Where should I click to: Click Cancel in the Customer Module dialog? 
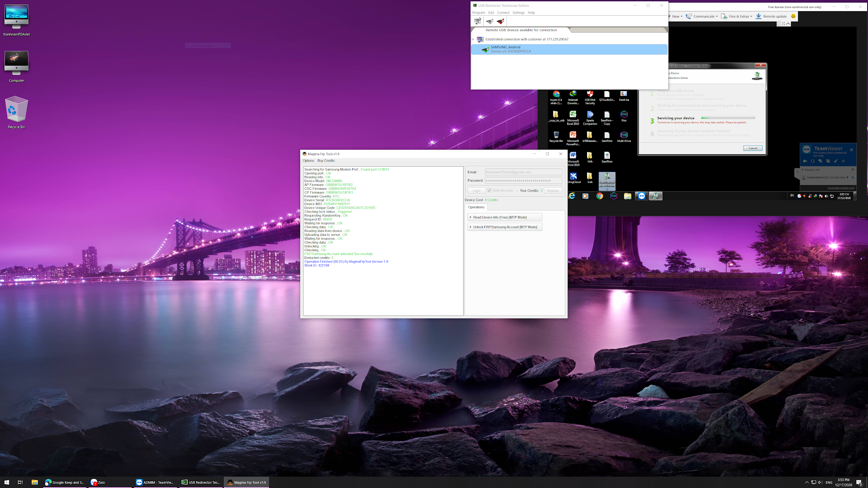click(753, 148)
